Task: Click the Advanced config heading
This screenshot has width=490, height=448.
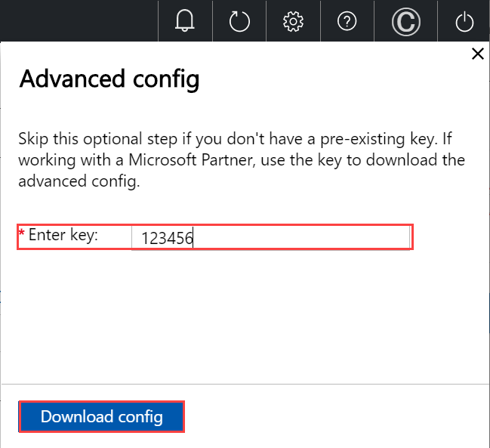Action: (x=109, y=79)
